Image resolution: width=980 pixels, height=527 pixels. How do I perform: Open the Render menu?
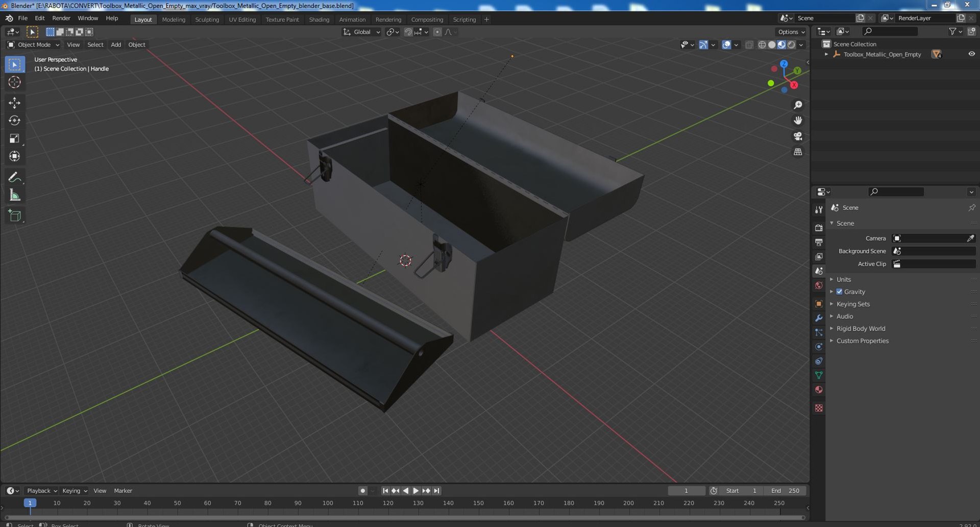click(61, 18)
